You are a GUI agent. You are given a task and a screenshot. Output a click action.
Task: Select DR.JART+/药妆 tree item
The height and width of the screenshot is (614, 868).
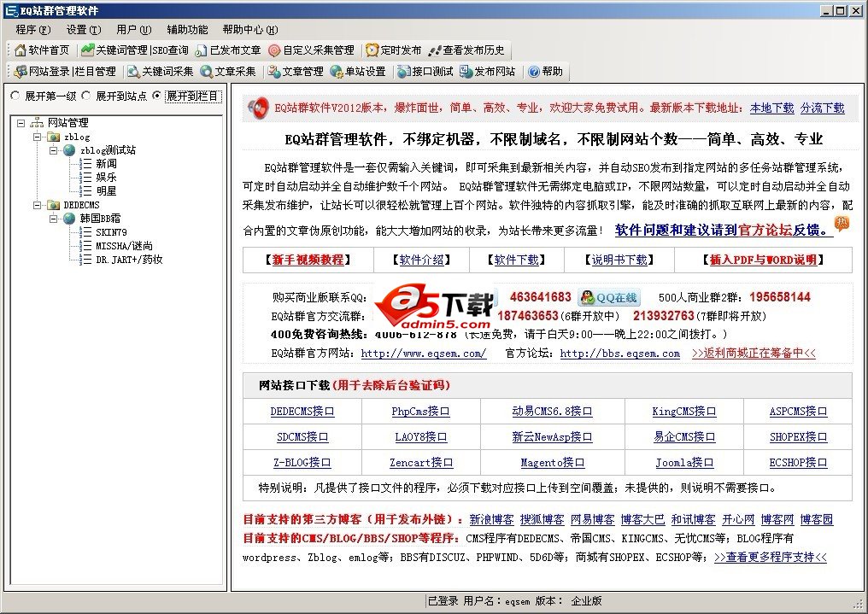(129, 260)
